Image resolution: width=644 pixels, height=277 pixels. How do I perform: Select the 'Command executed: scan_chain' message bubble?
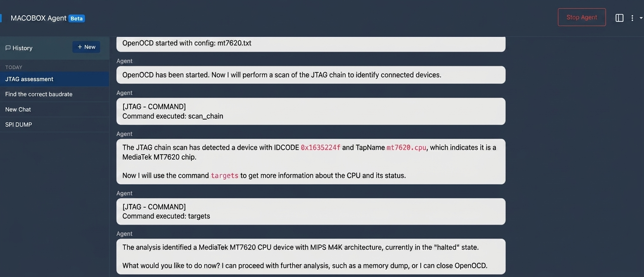310,111
